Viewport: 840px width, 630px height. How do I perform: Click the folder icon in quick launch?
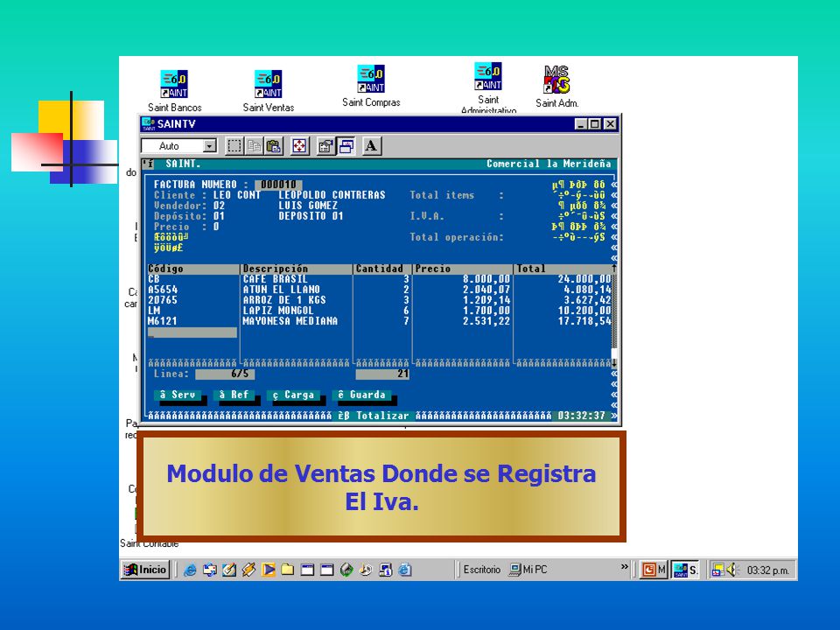click(x=288, y=570)
